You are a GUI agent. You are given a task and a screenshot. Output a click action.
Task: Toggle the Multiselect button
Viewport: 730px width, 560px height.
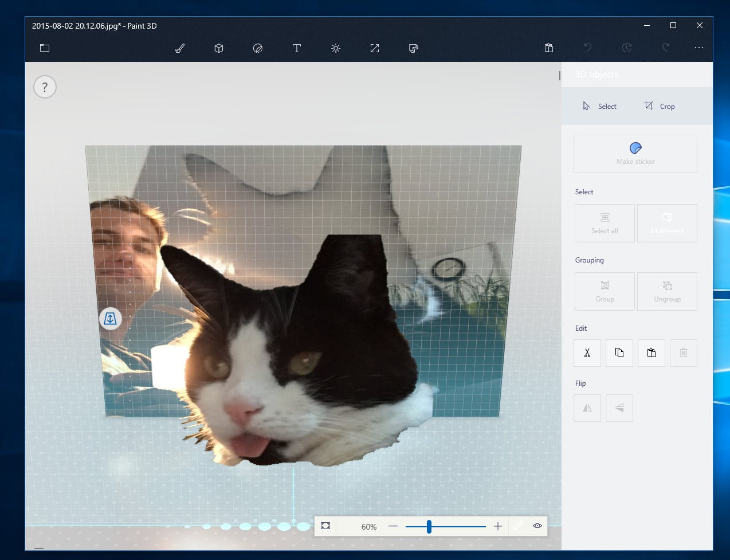(667, 223)
